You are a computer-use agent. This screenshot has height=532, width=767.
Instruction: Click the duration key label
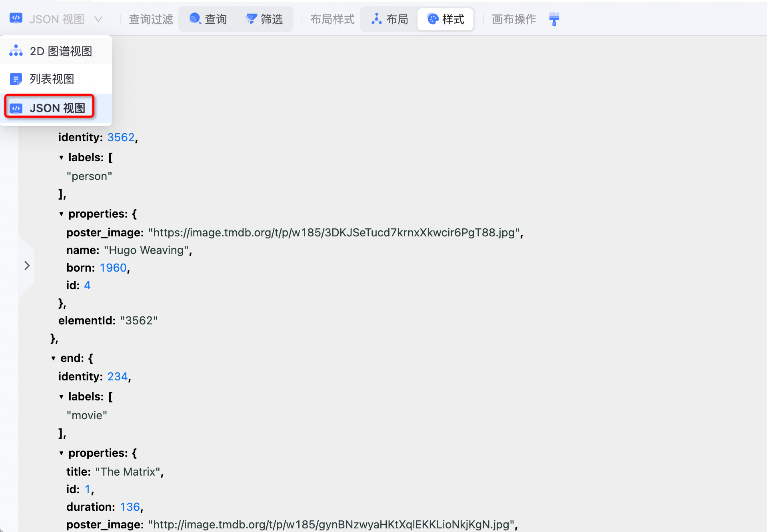[91, 507]
